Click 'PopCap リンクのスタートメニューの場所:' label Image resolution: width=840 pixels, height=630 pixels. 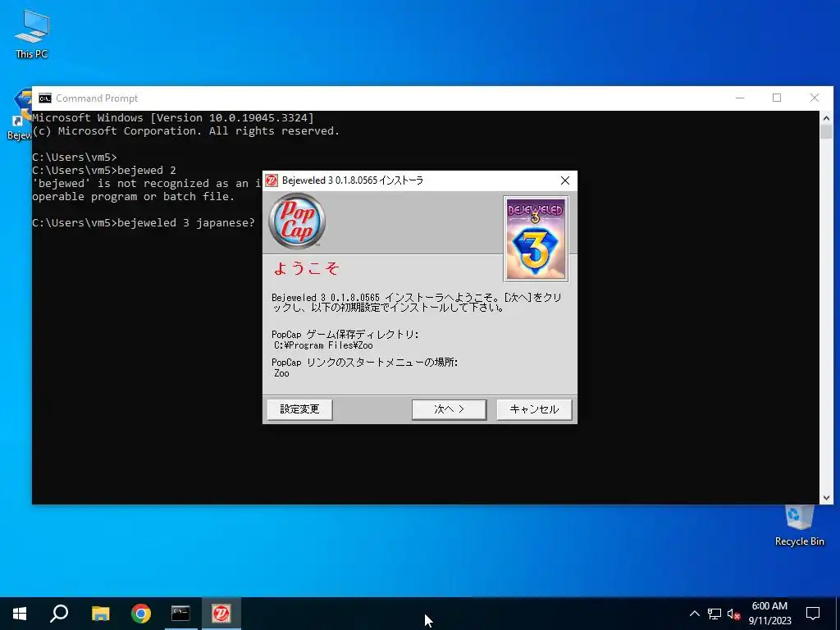click(x=365, y=362)
